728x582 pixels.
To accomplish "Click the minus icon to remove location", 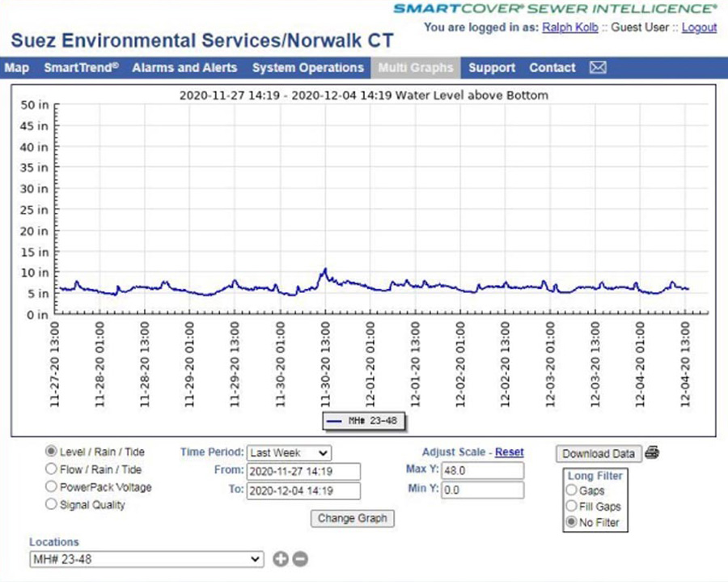I will [x=300, y=559].
